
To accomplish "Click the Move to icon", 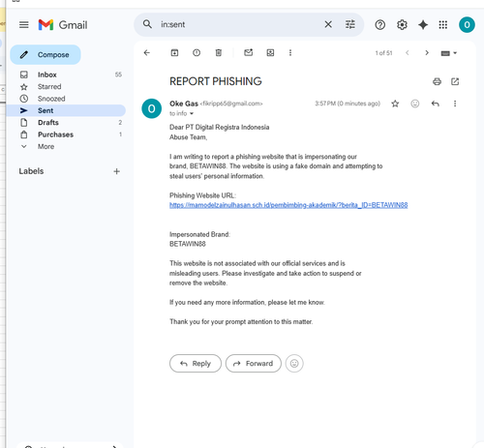I will tap(270, 52).
